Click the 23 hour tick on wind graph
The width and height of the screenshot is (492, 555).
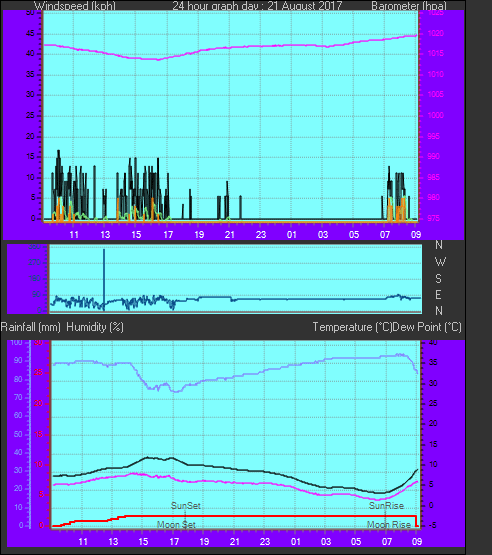[261, 235]
